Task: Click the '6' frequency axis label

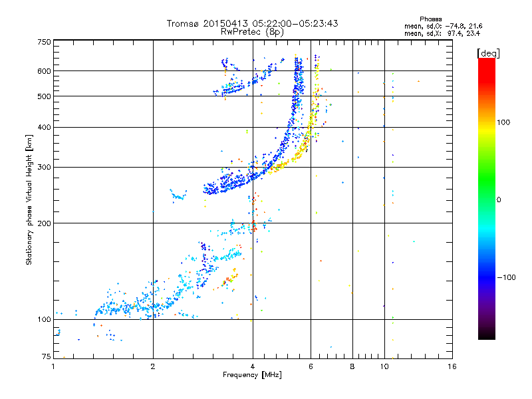Action: coord(311,366)
